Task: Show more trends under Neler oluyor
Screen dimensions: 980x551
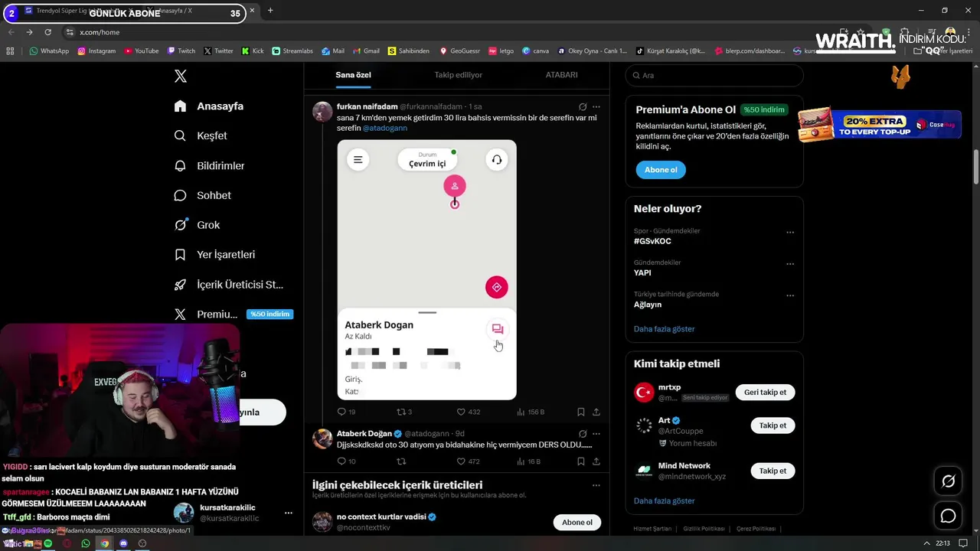Action: [x=664, y=329]
